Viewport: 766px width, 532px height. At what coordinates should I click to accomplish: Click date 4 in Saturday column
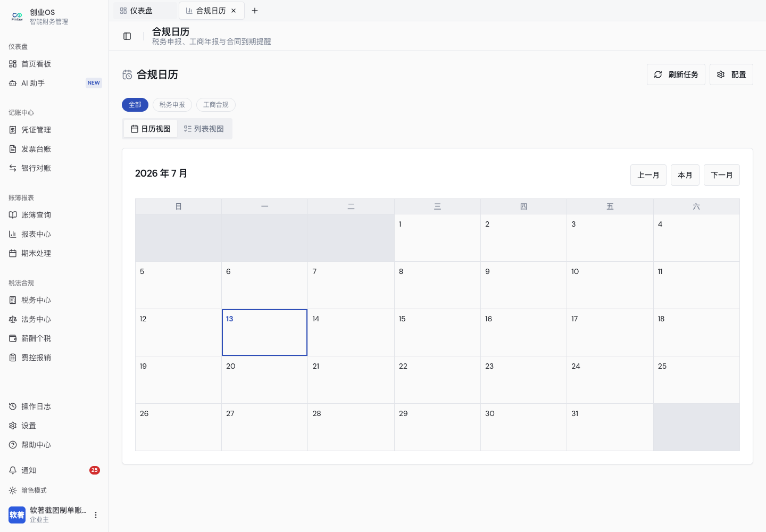[x=696, y=238]
